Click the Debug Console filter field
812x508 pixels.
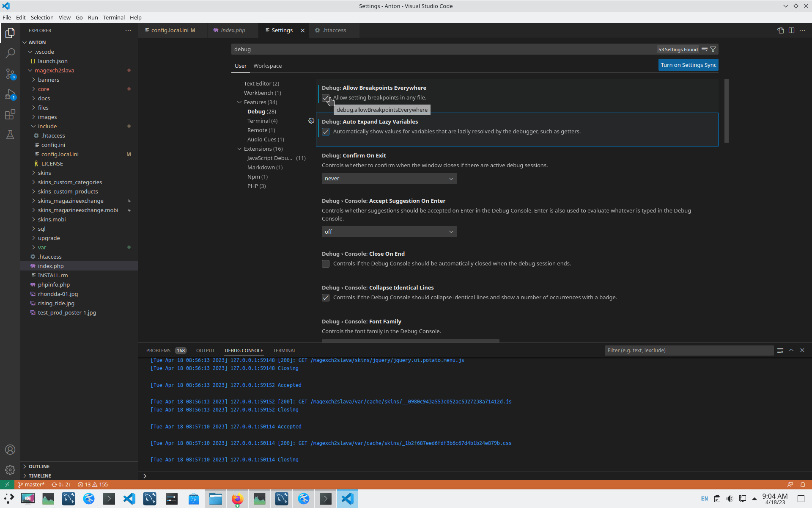click(x=689, y=351)
